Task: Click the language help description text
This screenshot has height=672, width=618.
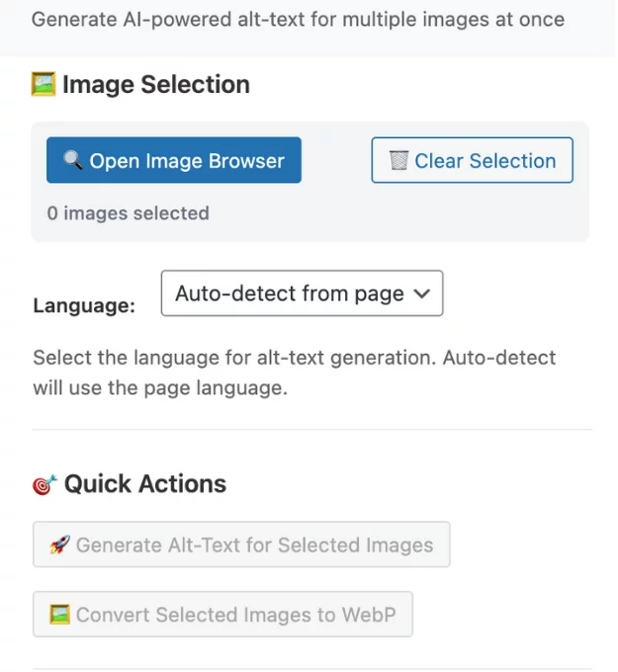Action: click(294, 373)
